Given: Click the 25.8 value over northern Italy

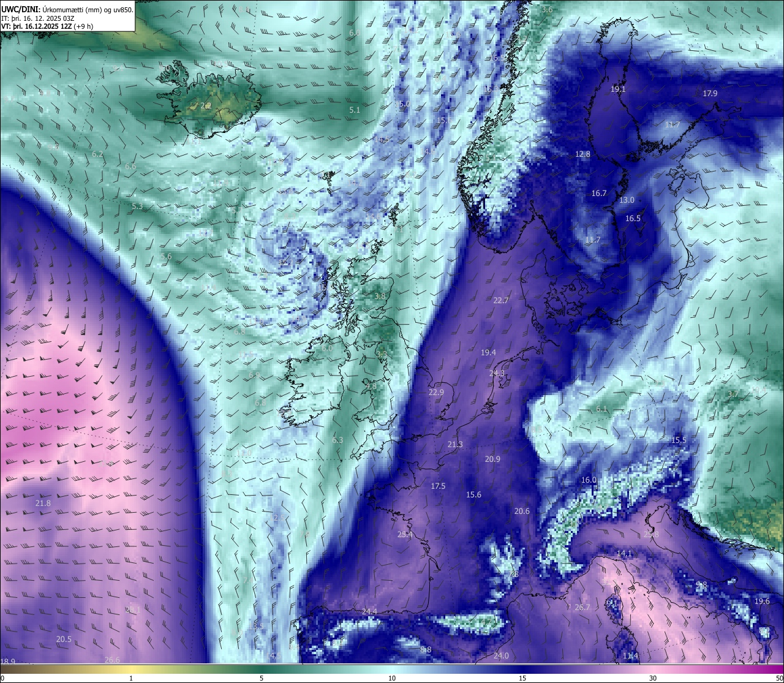Looking at the screenshot, I should tap(651, 535).
